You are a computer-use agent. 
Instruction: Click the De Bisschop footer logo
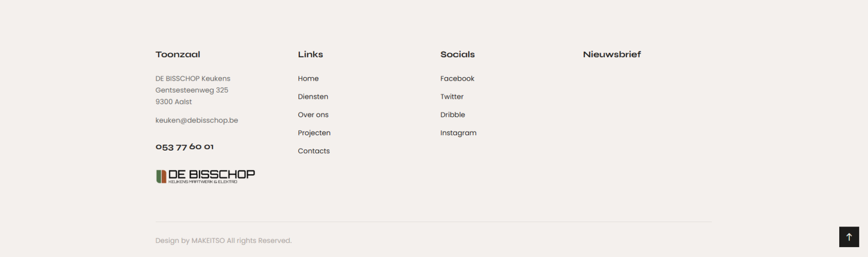[205, 176]
